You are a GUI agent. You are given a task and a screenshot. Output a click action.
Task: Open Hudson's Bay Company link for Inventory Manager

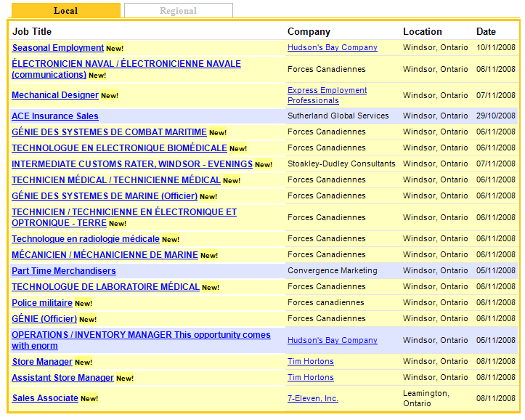tap(333, 340)
